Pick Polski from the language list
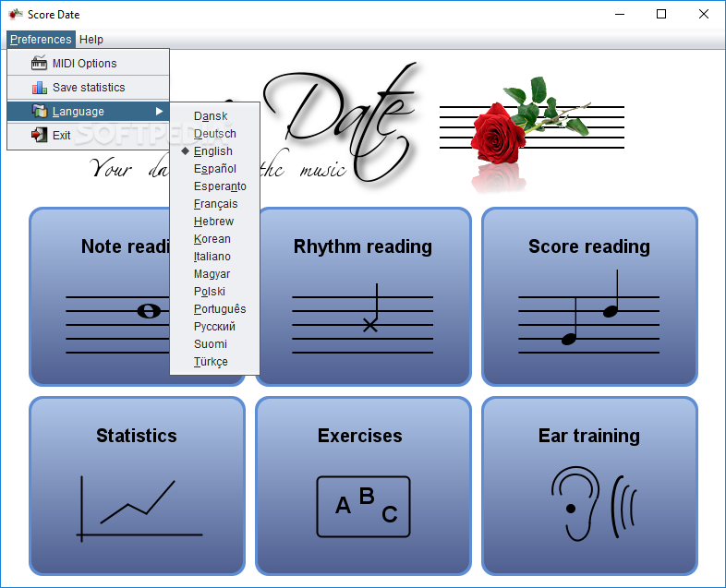Image resolution: width=726 pixels, height=588 pixels. [214, 292]
